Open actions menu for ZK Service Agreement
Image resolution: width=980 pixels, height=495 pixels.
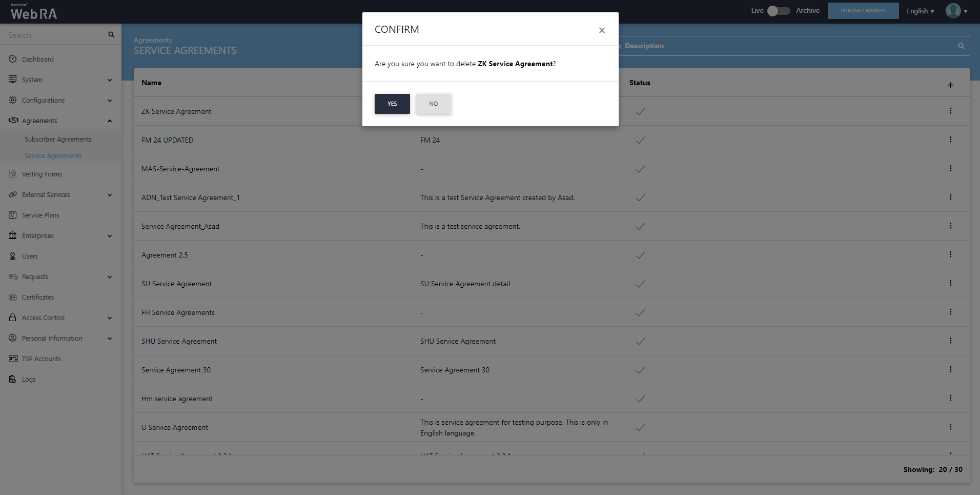tap(950, 111)
